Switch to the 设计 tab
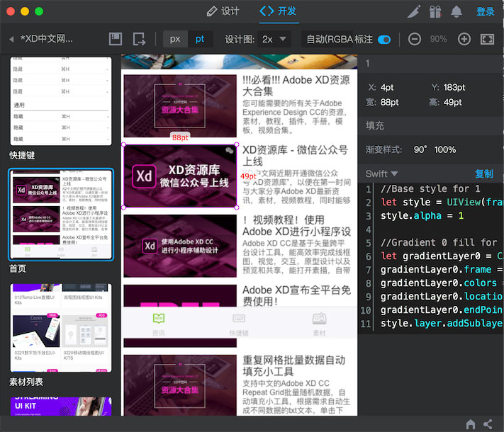Image resolution: width=504 pixels, height=432 pixels. pyautogui.click(x=223, y=11)
